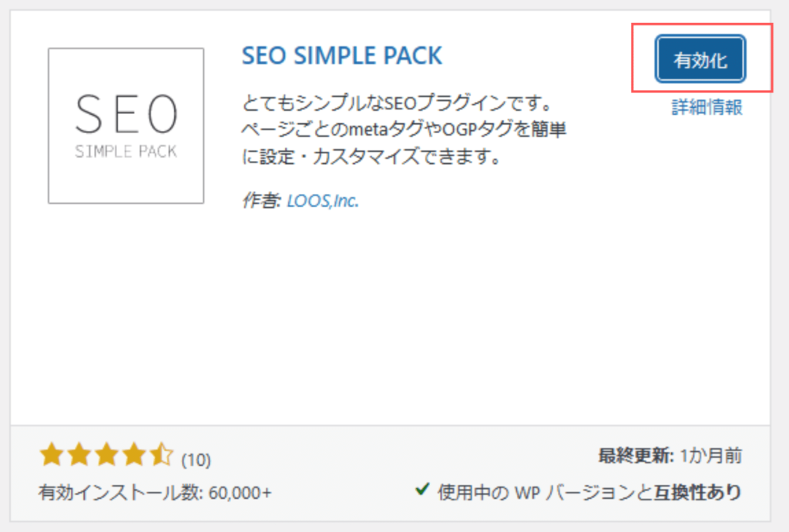Screen dimensions: 789x532
Task: Click the third gold rating star
Action: coord(106,454)
